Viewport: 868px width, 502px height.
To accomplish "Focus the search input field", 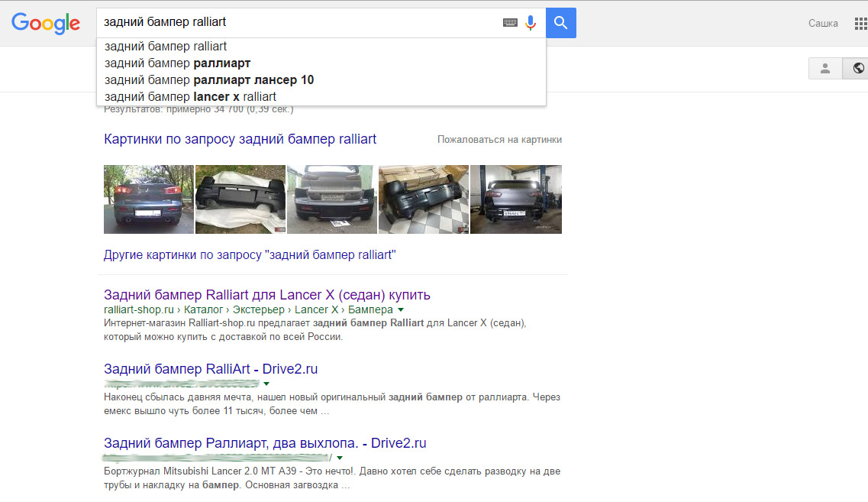I will (x=299, y=23).
